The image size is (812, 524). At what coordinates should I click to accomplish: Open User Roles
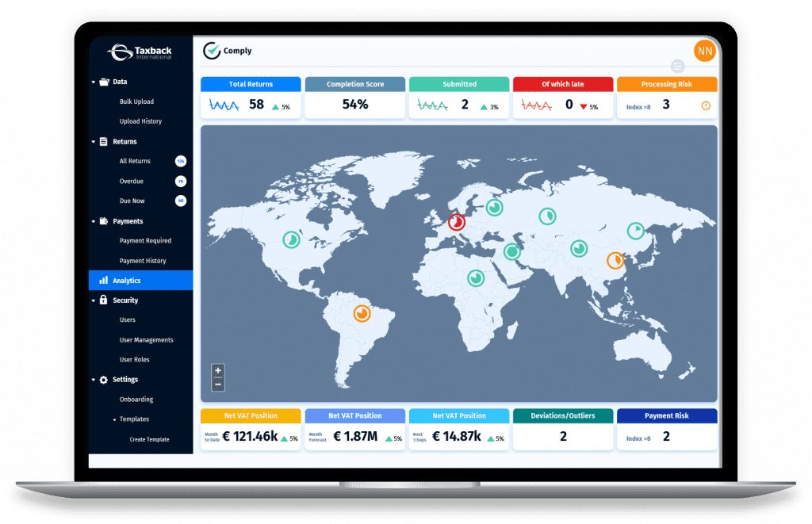click(135, 360)
